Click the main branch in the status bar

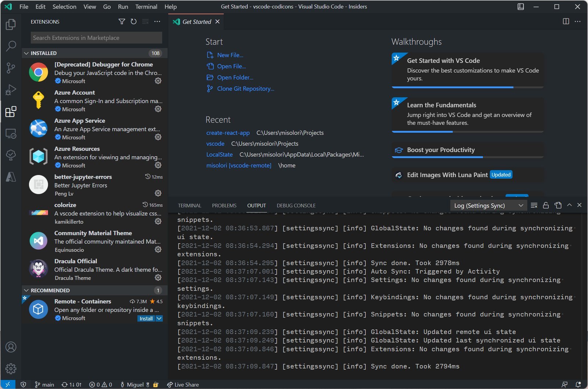pos(44,385)
